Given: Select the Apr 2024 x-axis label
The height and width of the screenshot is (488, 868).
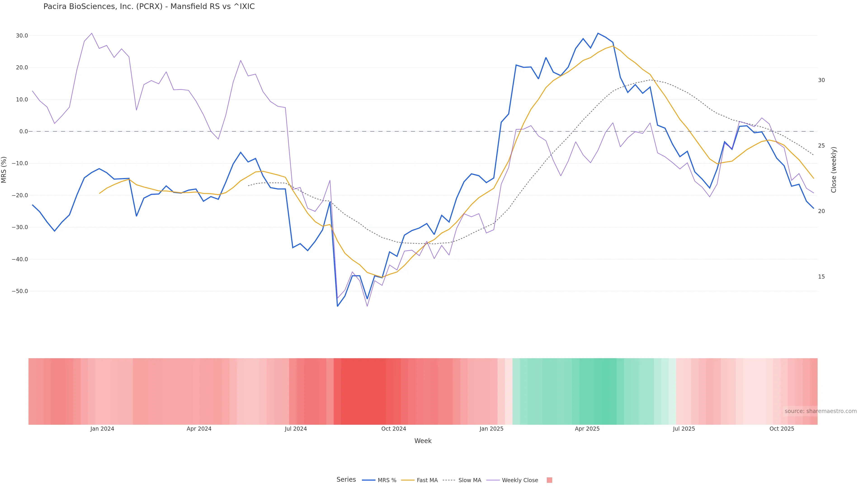Looking at the screenshot, I should (199, 429).
